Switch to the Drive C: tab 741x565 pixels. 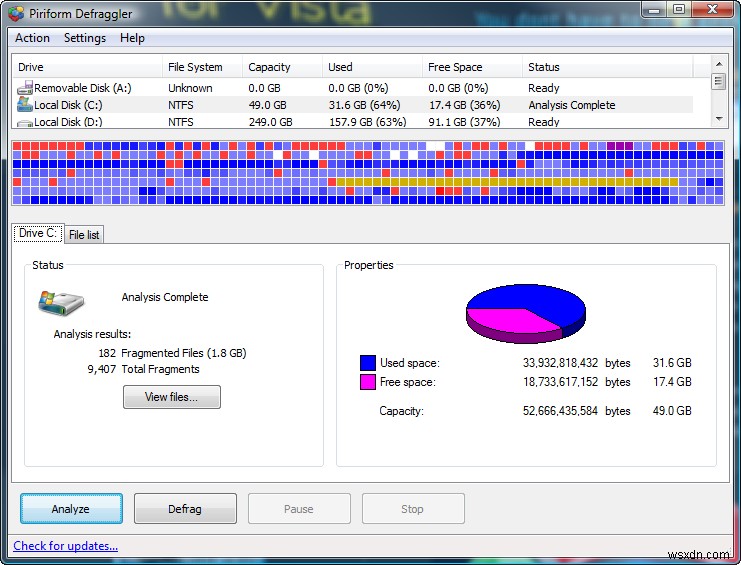[38, 233]
